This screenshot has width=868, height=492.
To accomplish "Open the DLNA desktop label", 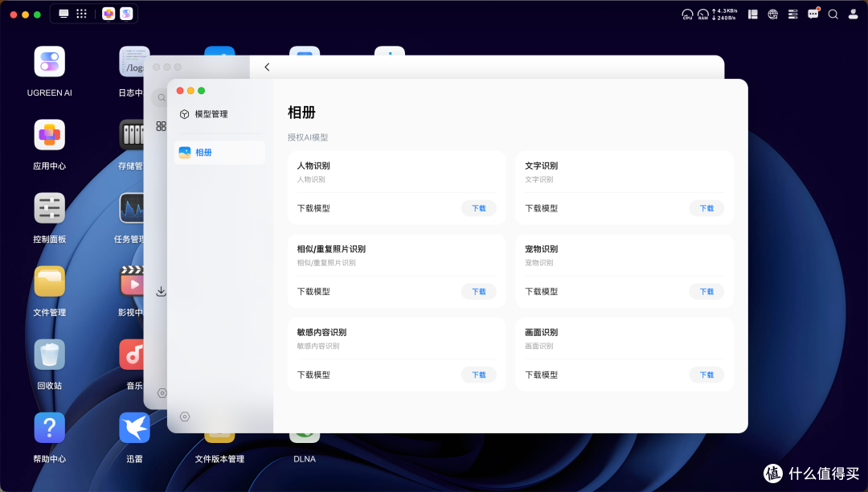I will pyautogui.click(x=305, y=459).
